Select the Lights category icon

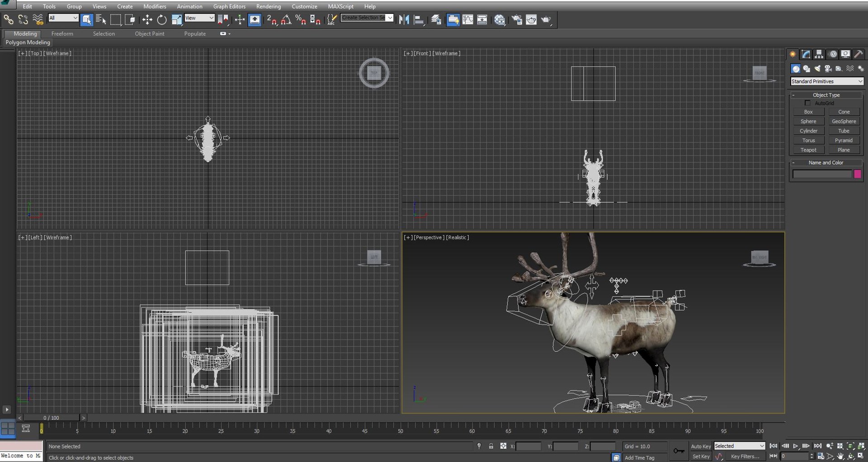pyautogui.click(x=817, y=69)
